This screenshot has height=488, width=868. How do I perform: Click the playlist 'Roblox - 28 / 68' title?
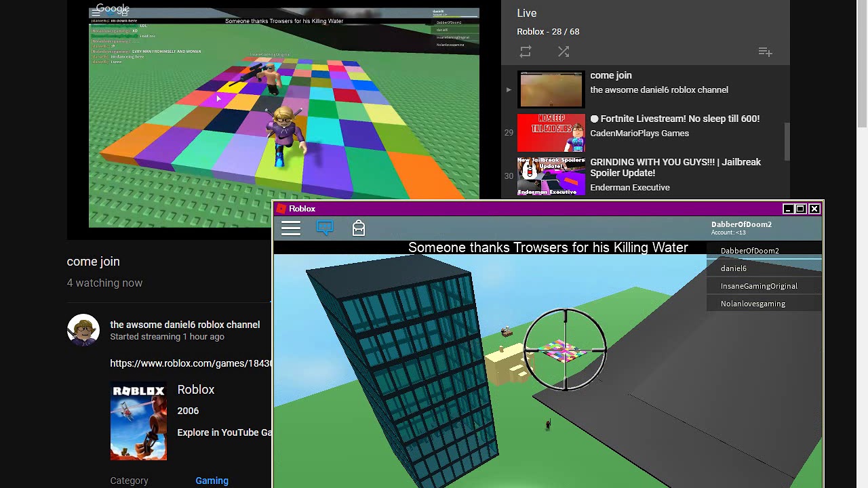[548, 32]
